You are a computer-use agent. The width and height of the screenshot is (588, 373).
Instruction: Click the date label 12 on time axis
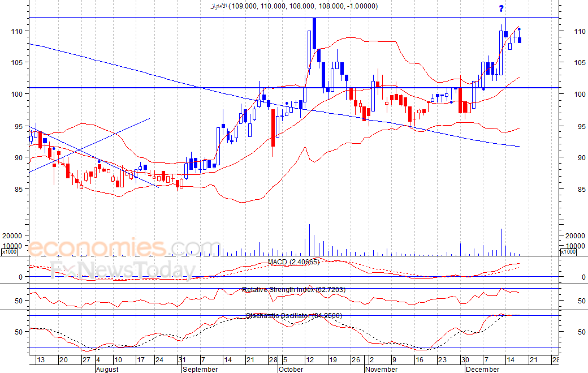point(310,360)
